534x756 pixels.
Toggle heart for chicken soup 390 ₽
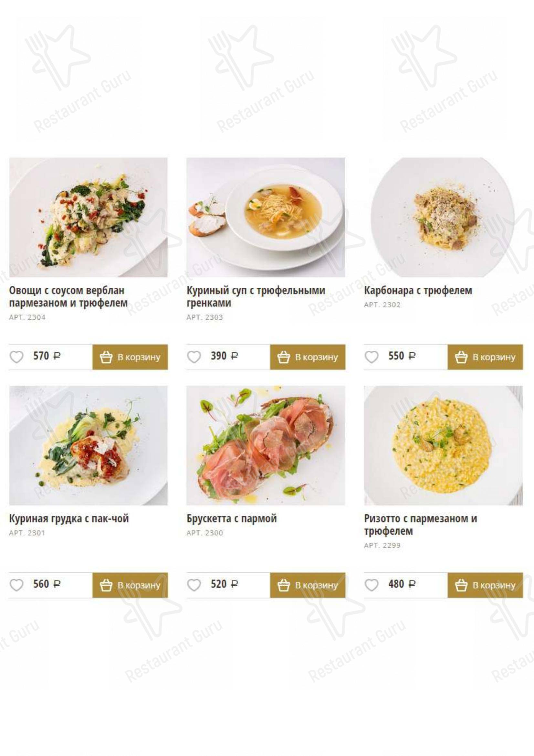coord(194,357)
